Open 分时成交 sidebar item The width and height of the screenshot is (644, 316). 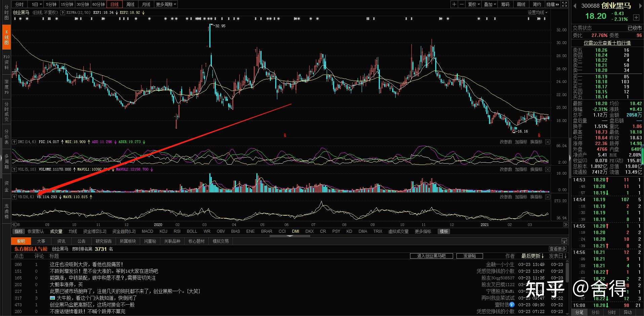[x=6, y=112]
